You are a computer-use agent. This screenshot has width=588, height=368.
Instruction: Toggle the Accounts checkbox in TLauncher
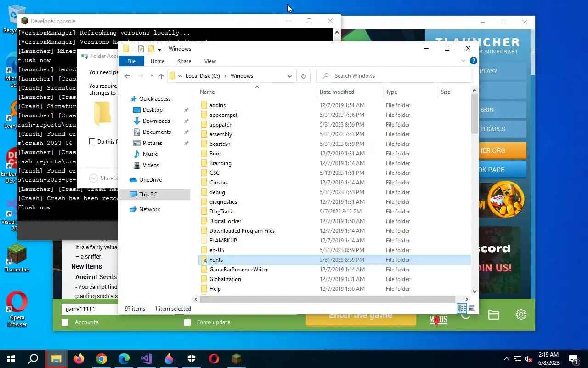point(65,322)
